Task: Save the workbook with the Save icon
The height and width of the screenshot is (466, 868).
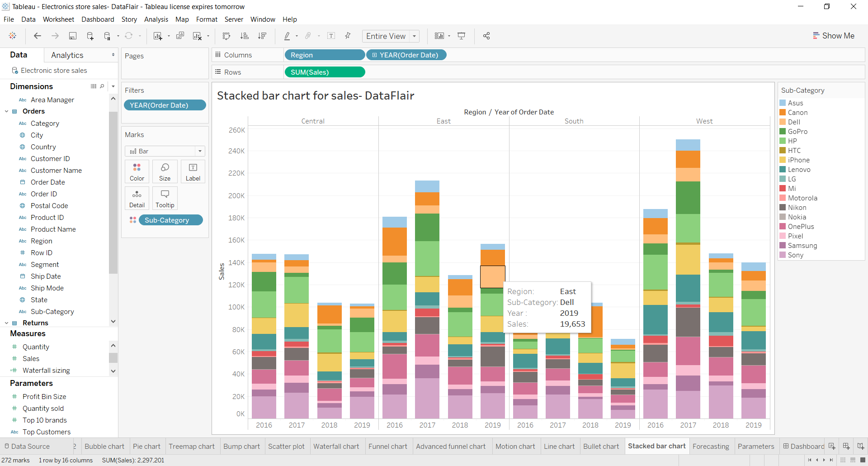Action: [x=72, y=36]
